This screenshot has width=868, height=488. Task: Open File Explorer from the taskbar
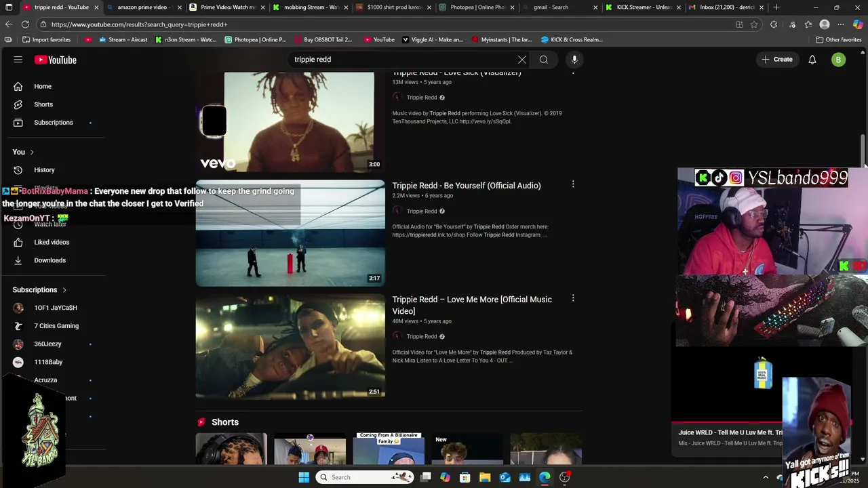[x=485, y=477]
